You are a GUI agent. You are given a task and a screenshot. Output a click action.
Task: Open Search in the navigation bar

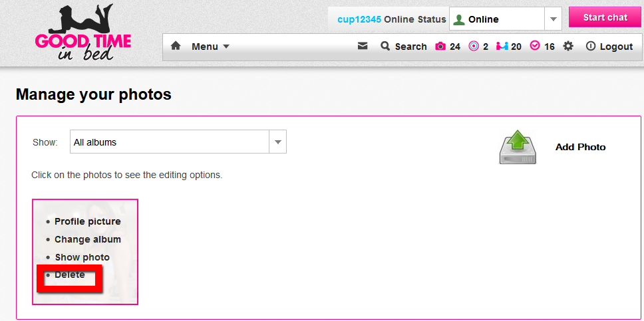pyautogui.click(x=403, y=47)
